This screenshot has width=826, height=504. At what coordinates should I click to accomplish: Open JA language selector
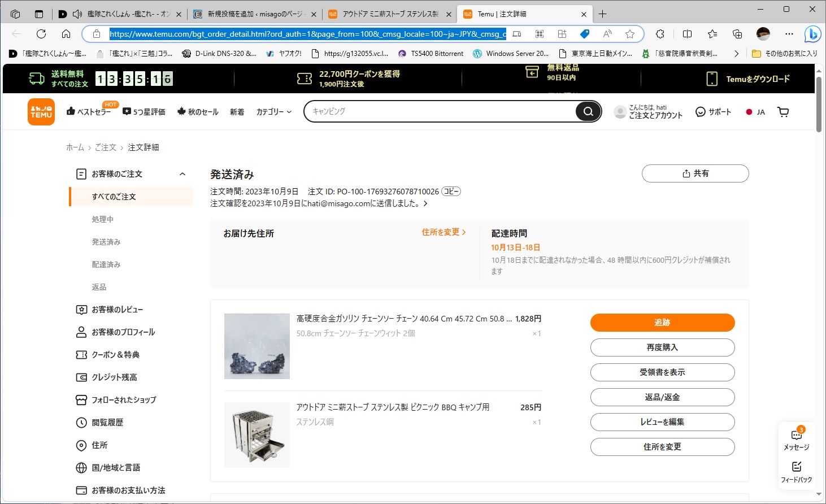pyautogui.click(x=755, y=112)
